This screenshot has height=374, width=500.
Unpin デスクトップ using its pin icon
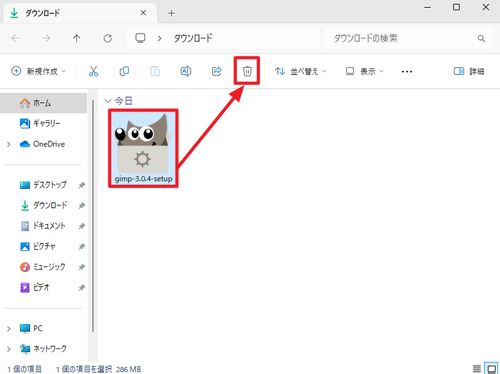pyautogui.click(x=82, y=185)
